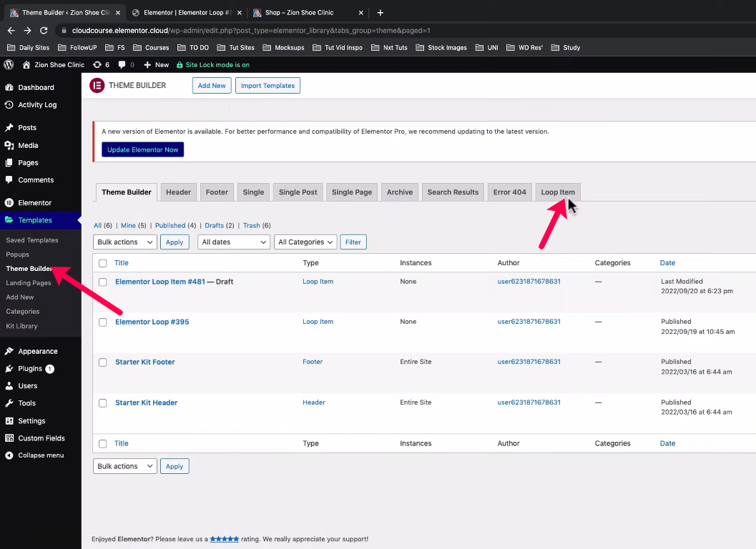Viewport: 756px width, 549px height.
Task: Open Plugins in the sidebar
Action: 30,369
